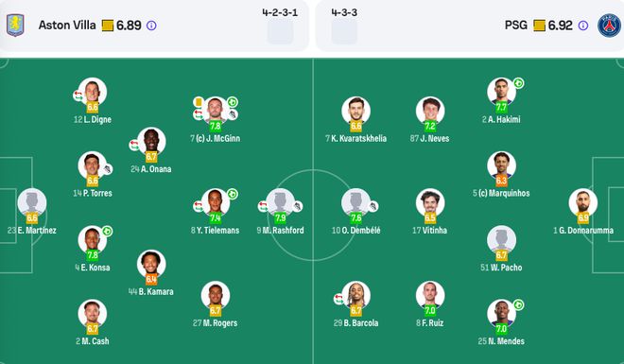Click the 4-3-3 formation label
Viewport: 624px width, 364px height.
[344, 12]
